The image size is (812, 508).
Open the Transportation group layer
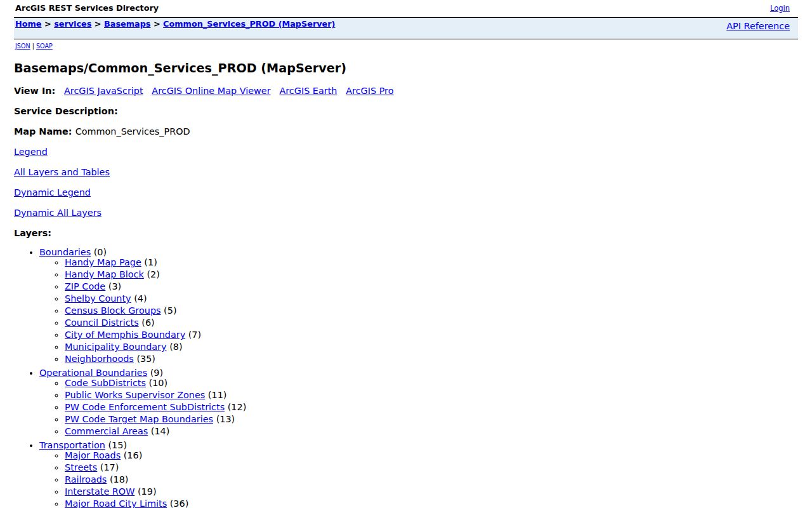point(72,445)
